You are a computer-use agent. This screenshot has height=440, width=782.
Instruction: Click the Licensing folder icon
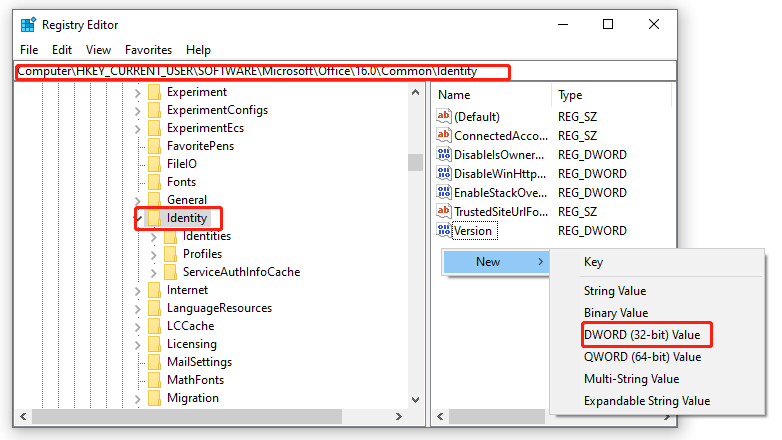155,344
